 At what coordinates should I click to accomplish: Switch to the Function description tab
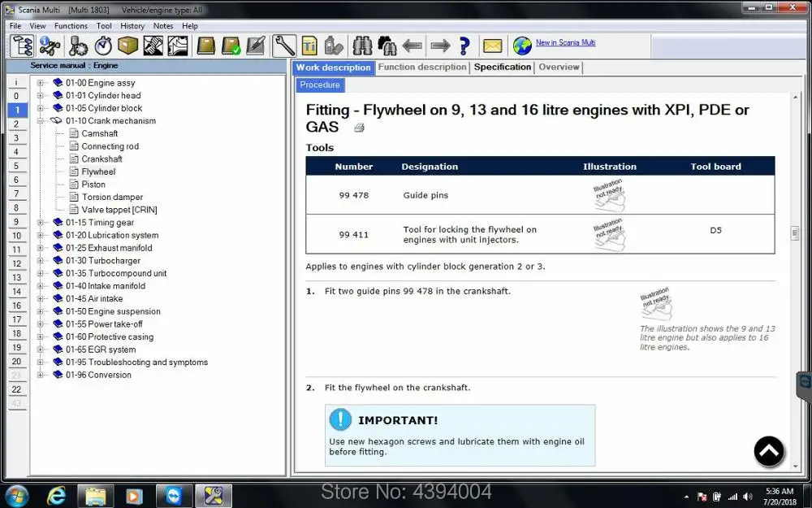[x=422, y=67]
